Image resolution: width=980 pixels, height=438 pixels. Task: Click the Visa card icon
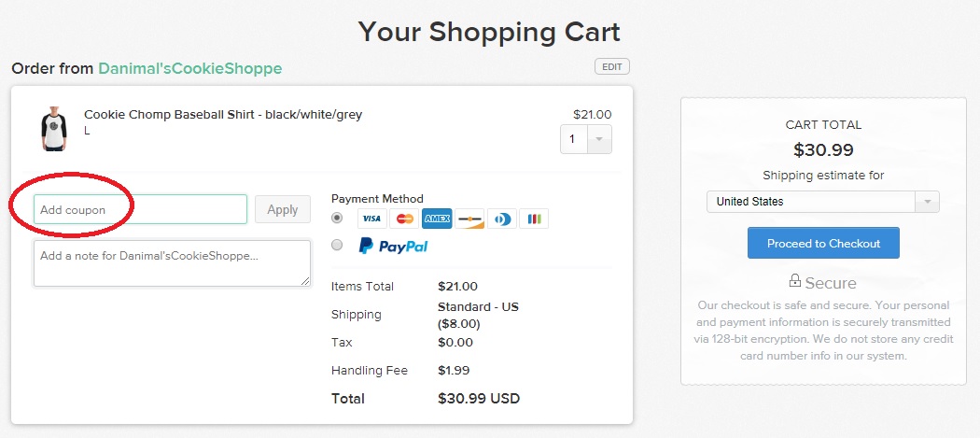(x=371, y=219)
